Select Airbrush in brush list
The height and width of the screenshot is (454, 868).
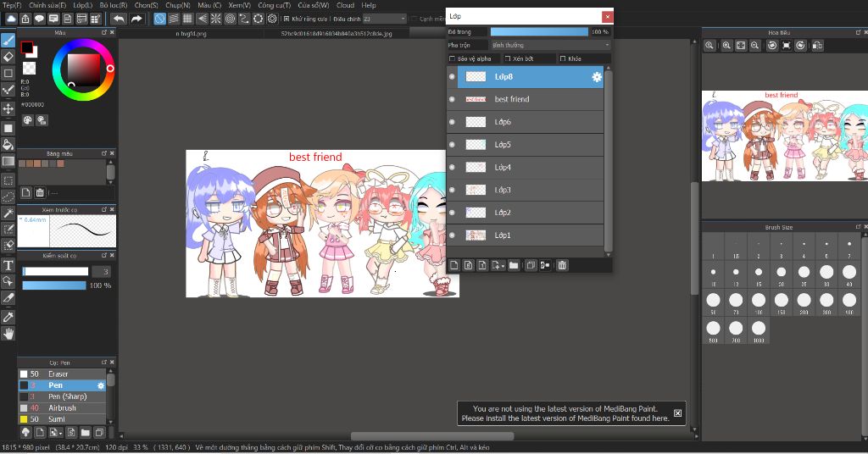(61, 408)
